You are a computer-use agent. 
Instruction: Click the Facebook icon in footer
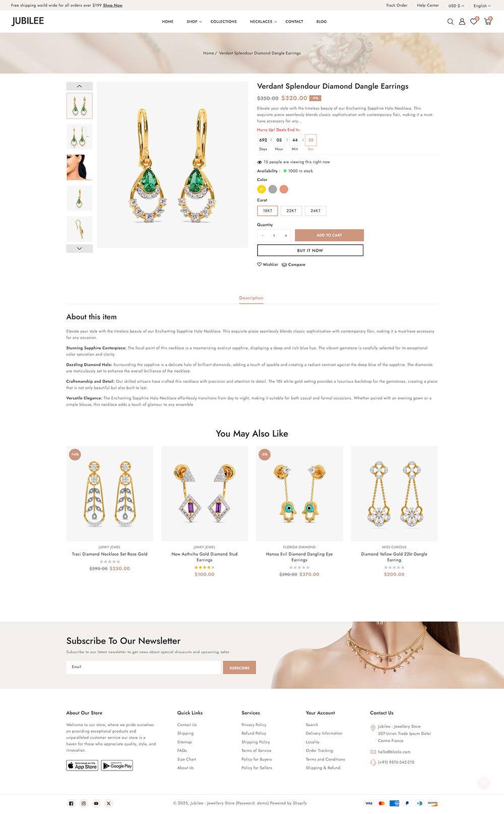click(71, 803)
